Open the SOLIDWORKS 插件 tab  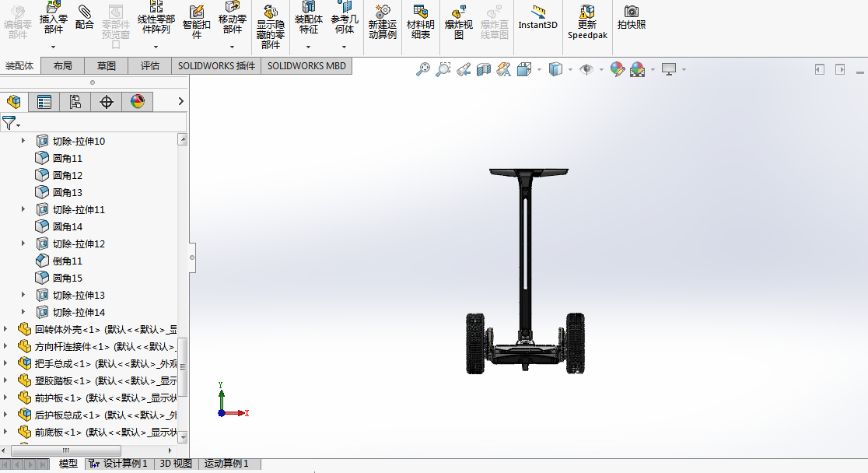coord(216,66)
